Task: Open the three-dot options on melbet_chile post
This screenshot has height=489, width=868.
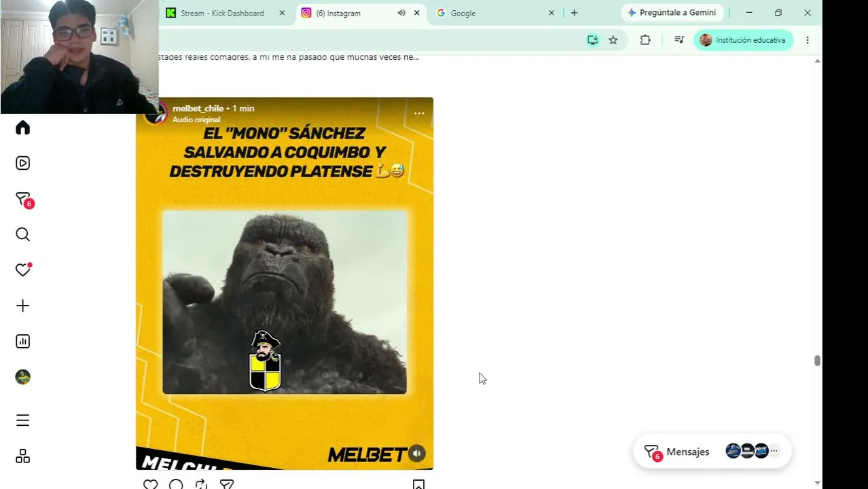Action: 419,113
